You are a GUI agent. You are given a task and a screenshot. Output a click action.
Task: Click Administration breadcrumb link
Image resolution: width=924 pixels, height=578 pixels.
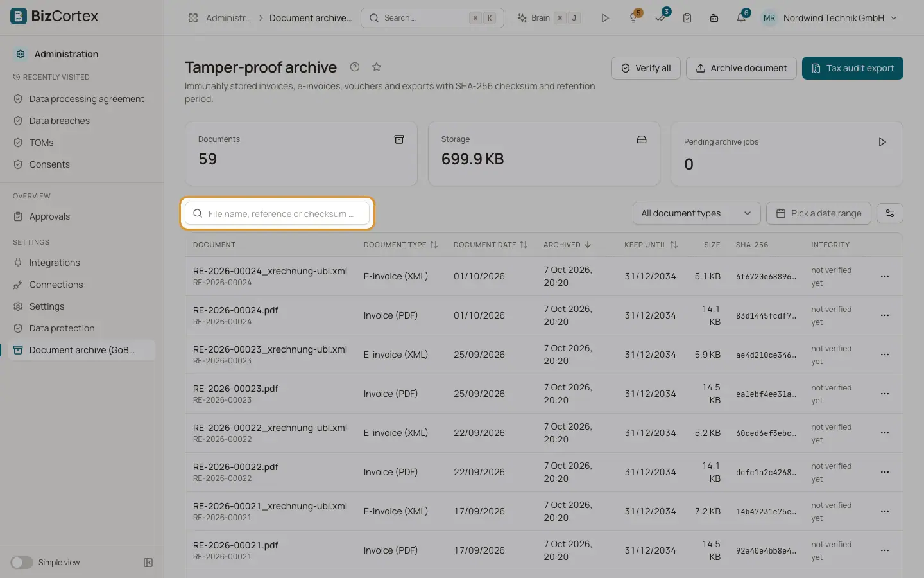pos(228,18)
